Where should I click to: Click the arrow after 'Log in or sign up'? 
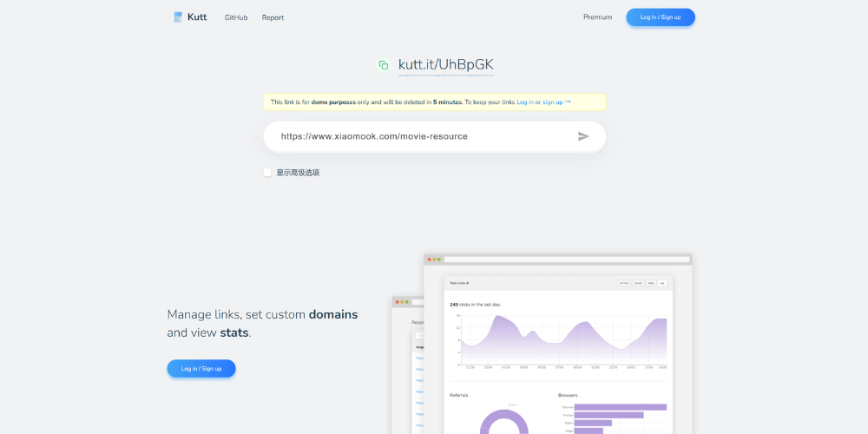(x=568, y=102)
